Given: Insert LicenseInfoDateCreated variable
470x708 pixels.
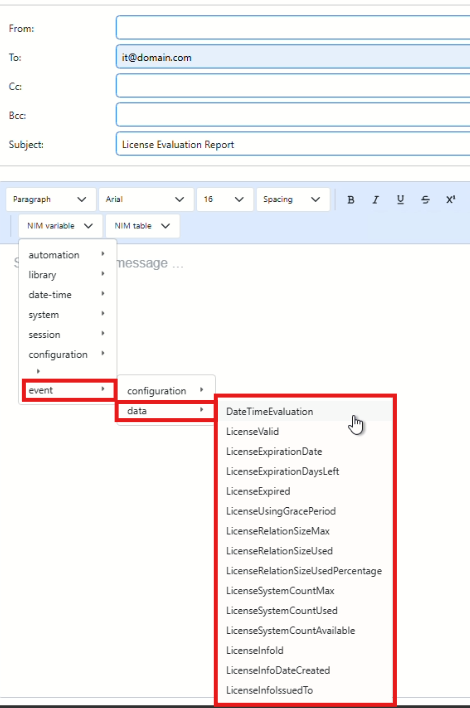Looking at the screenshot, I should pos(305,670).
